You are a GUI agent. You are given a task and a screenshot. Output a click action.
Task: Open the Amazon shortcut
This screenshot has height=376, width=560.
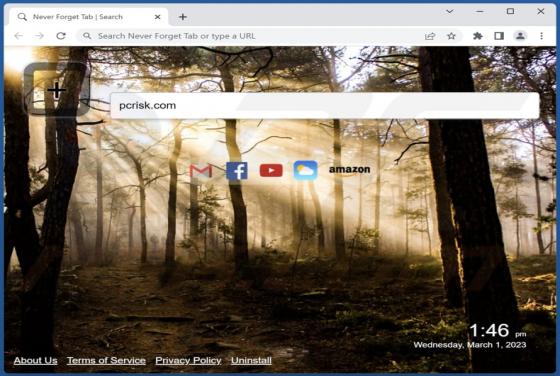coord(349,170)
